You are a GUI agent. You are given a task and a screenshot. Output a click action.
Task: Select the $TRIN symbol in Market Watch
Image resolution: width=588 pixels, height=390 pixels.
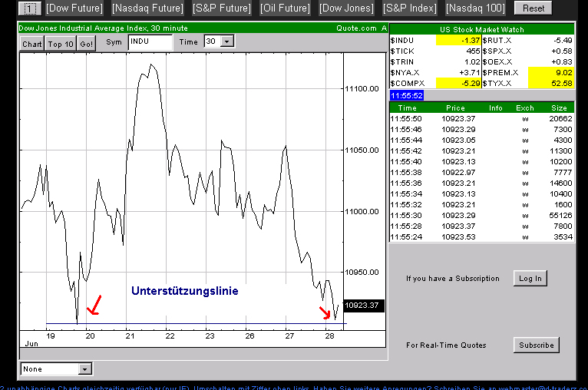point(401,62)
